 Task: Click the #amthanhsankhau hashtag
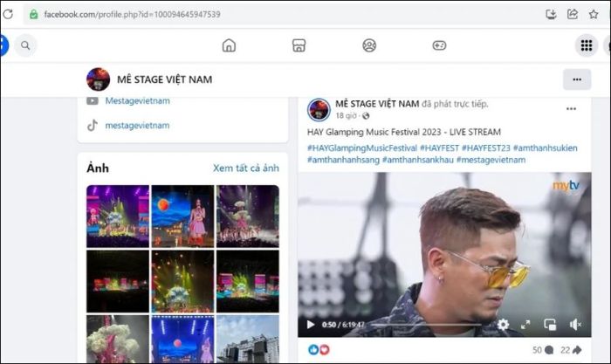(418, 160)
